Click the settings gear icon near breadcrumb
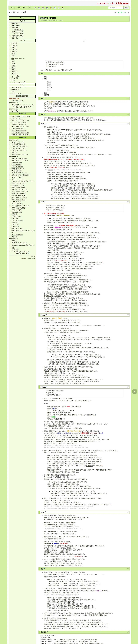 128,12
